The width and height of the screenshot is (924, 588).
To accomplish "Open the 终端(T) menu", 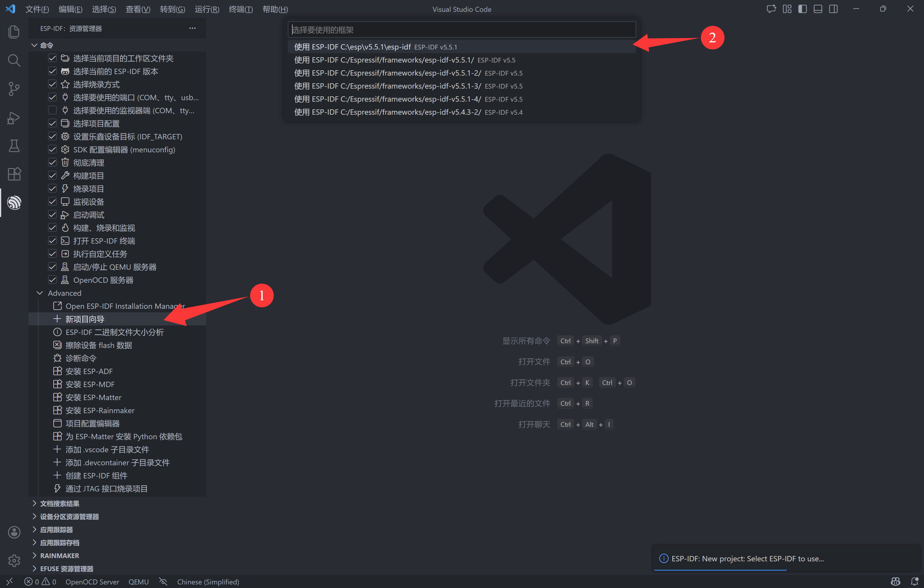I will point(240,9).
